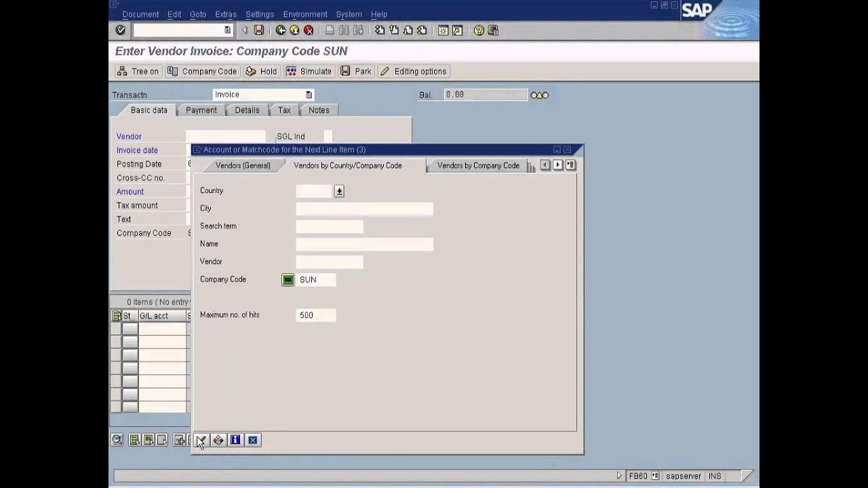Click the Print icon in the toolbar
The width and height of the screenshot is (868, 488).
point(330,30)
